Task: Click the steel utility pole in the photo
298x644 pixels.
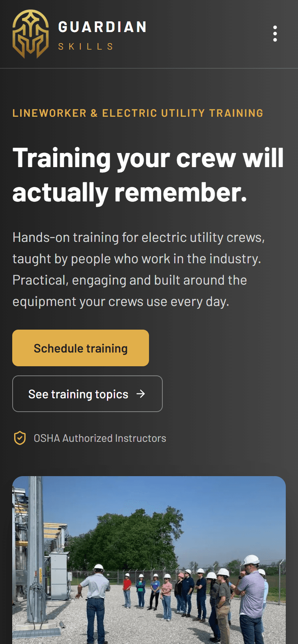Action: pyautogui.click(x=37, y=549)
